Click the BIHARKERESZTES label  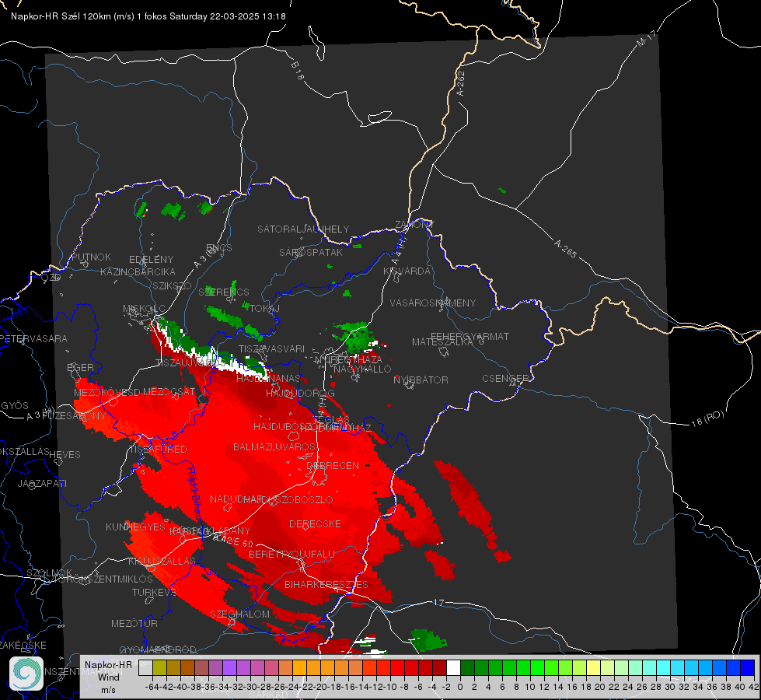click(x=326, y=585)
